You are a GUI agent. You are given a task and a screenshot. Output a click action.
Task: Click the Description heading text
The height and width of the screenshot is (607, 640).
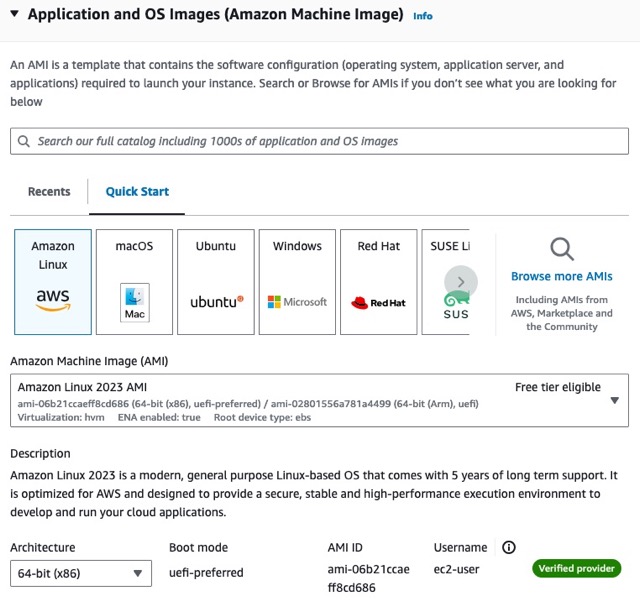[x=40, y=454]
